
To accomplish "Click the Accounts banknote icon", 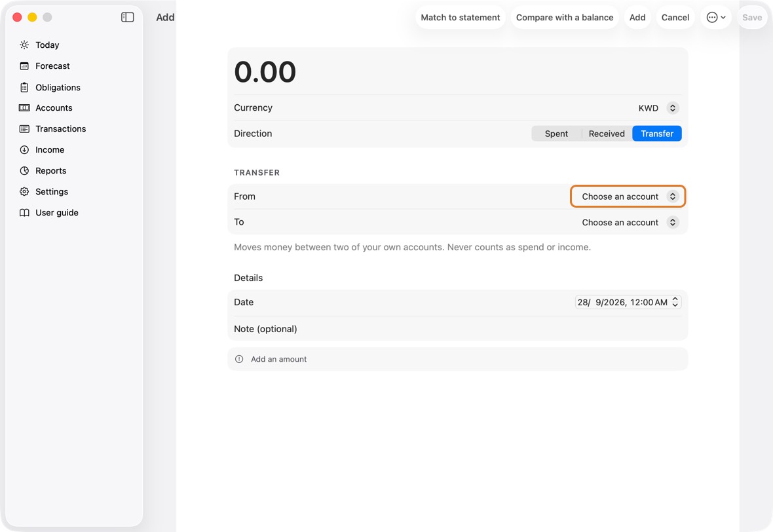I will click(x=24, y=108).
